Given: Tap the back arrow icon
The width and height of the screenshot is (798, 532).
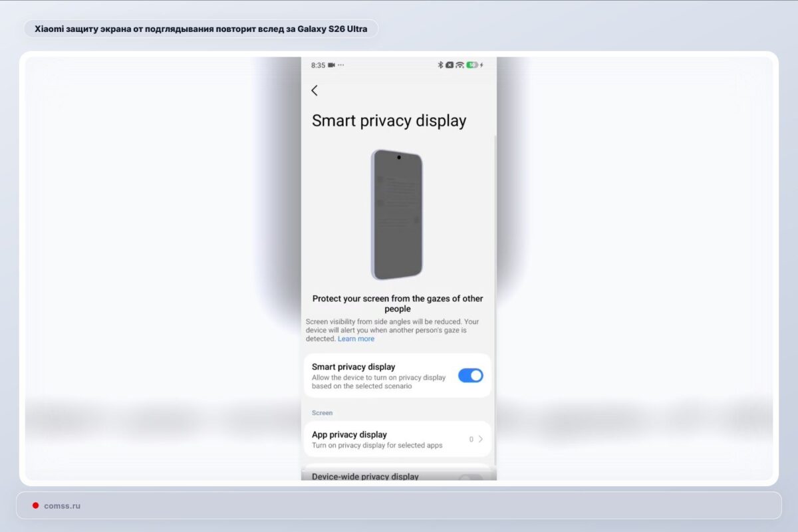Looking at the screenshot, I should click(315, 90).
